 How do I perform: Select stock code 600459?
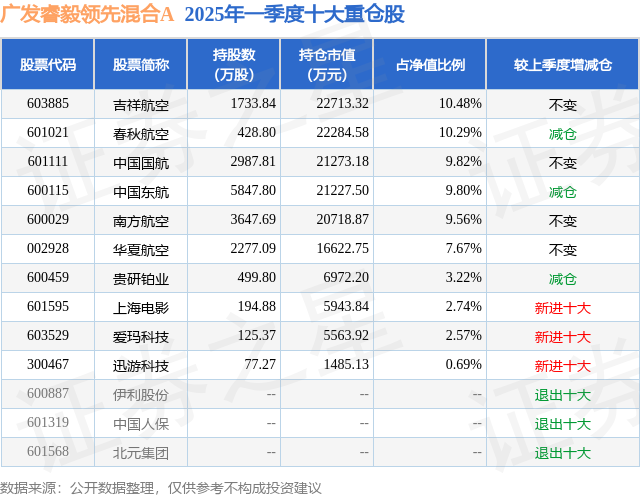48,277
